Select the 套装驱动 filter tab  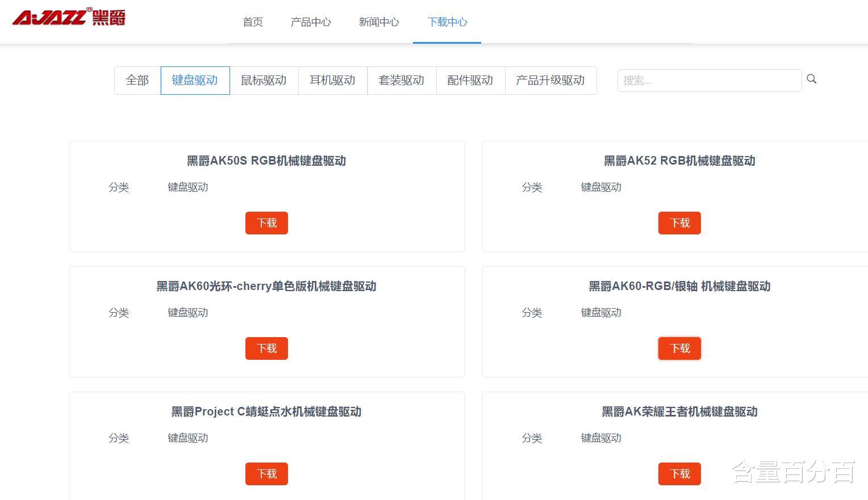(x=402, y=80)
